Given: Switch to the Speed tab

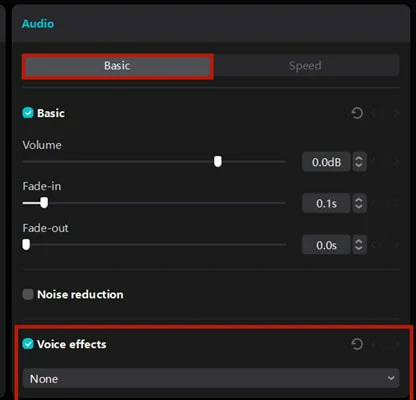Looking at the screenshot, I should (305, 66).
